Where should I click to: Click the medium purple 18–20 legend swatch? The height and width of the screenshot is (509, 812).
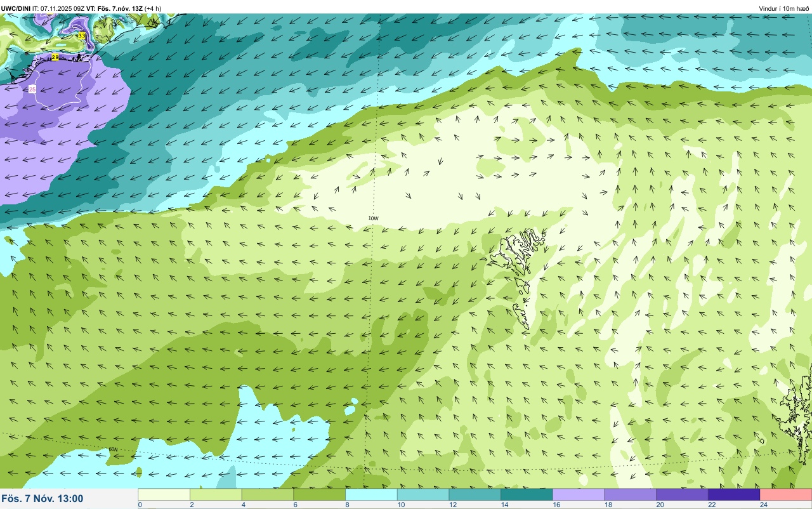click(x=631, y=494)
